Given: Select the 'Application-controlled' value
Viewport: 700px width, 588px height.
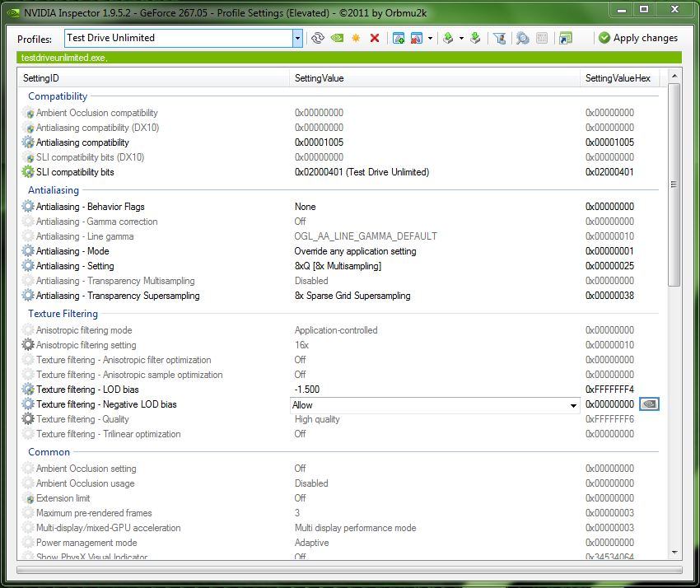Looking at the screenshot, I should click(336, 330).
